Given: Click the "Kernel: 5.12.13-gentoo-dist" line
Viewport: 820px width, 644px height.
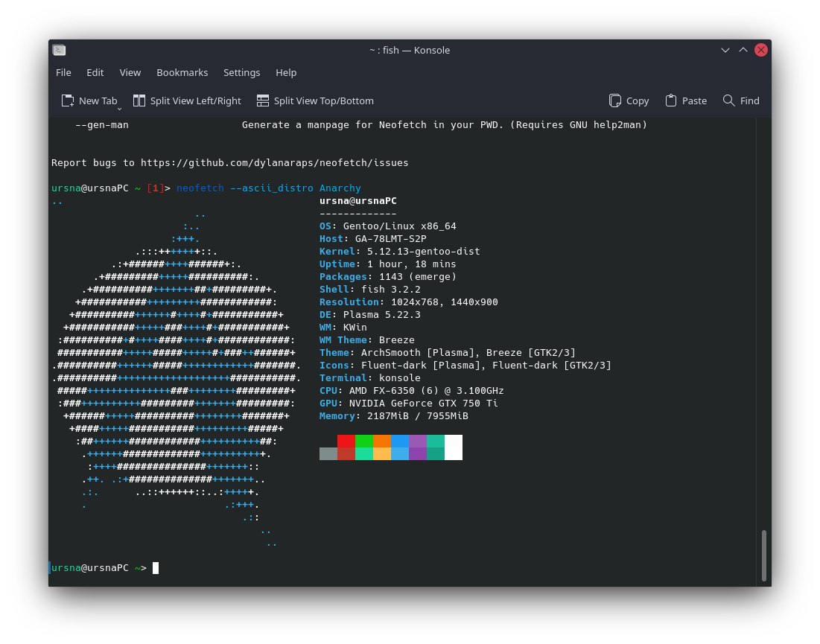Looking at the screenshot, I should click(x=399, y=252).
